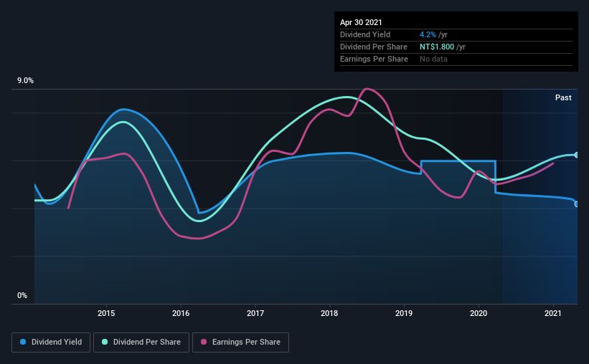
Task: Click the 4.2% dividend yield value
Action: coord(428,34)
